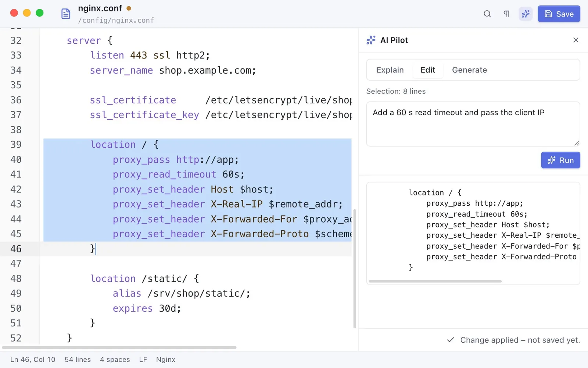Click the editor's horizontal scrollbar
Image resolution: width=588 pixels, height=368 pixels.
(x=119, y=347)
